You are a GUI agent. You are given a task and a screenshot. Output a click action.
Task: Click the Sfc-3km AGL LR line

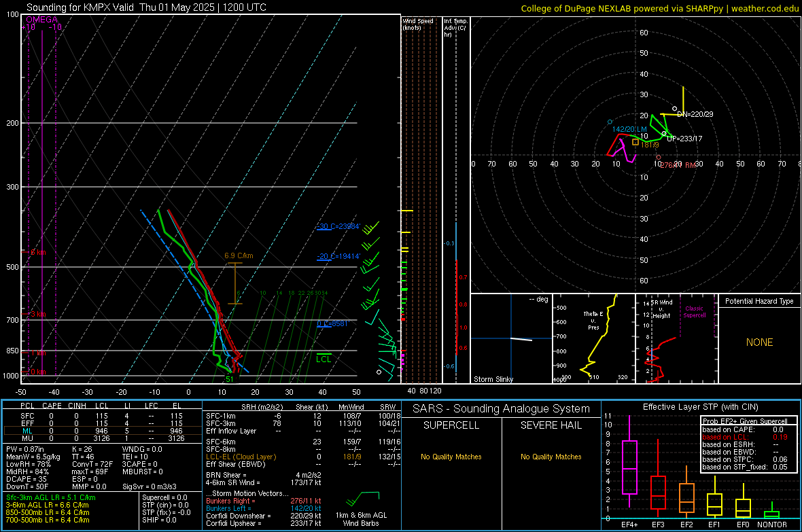[51, 497]
